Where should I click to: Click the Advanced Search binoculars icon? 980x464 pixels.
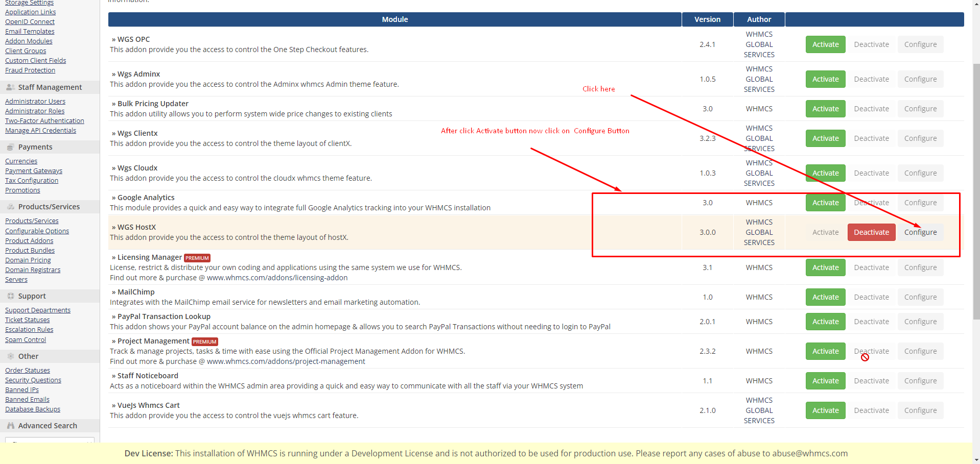[x=10, y=426]
